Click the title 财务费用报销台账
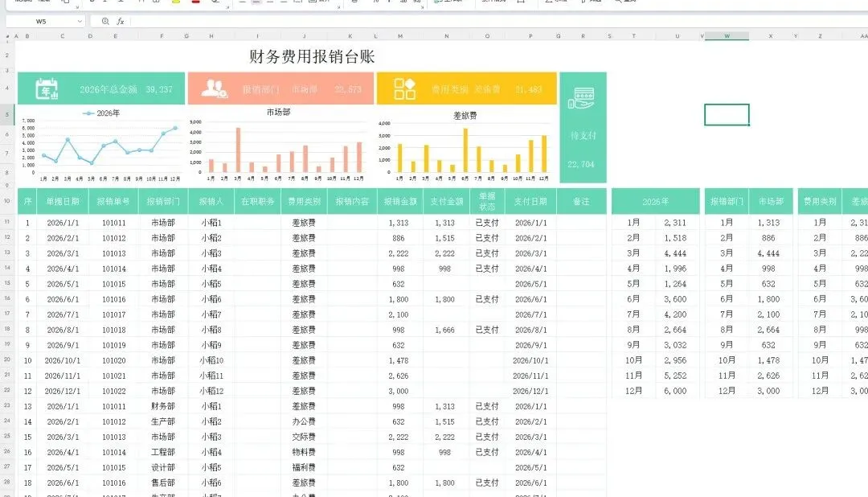868x497 pixels. point(312,56)
